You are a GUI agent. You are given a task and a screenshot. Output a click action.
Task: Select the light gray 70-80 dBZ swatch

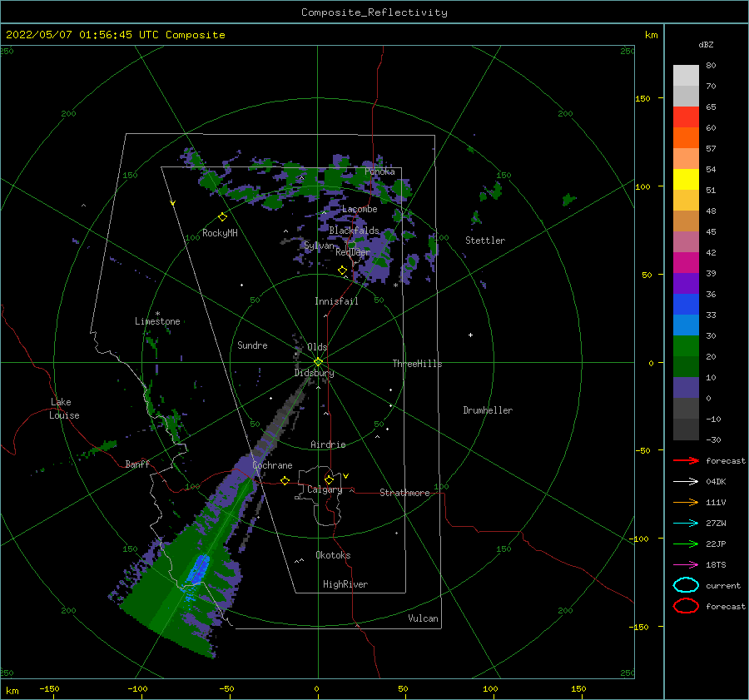[x=686, y=76]
